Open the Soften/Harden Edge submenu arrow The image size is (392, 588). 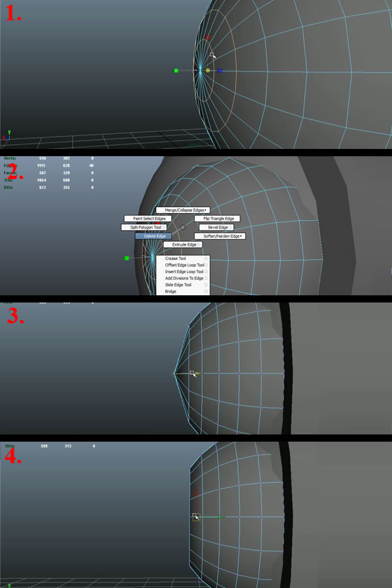click(x=242, y=236)
